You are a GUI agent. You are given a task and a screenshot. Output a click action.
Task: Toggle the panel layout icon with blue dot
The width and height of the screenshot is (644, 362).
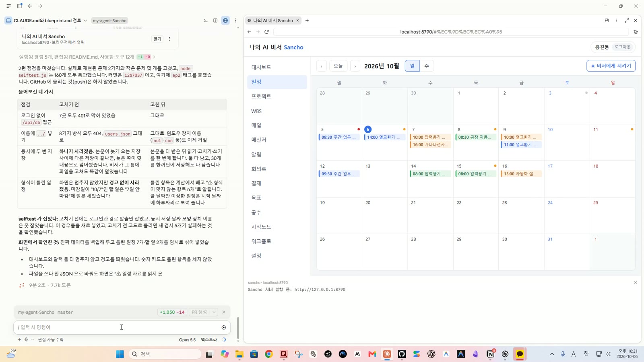pos(19,6)
